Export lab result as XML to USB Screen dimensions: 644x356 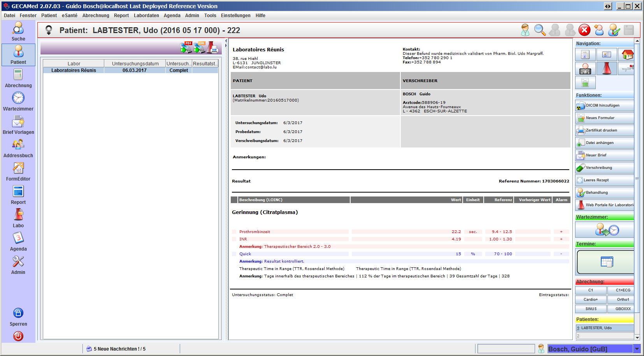(x=199, y=47)
